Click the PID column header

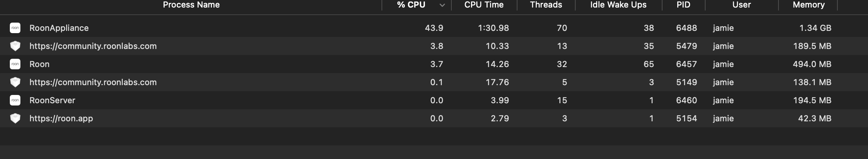click(683, 5)
